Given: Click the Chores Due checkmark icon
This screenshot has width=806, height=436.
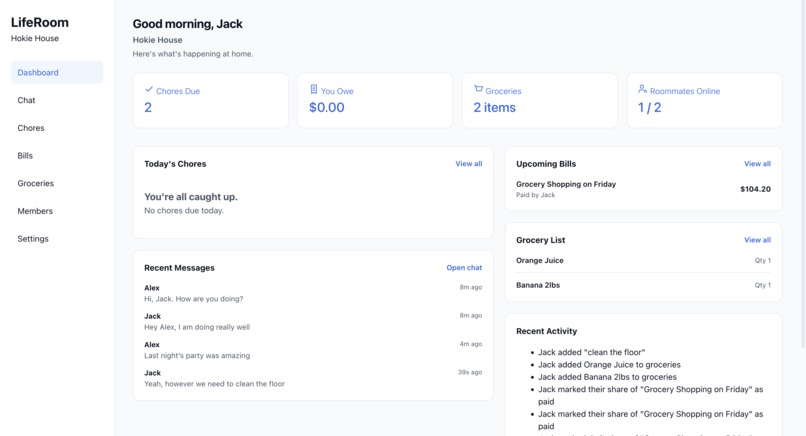Looking at the screenshot, I should click(x=149, y=89).
